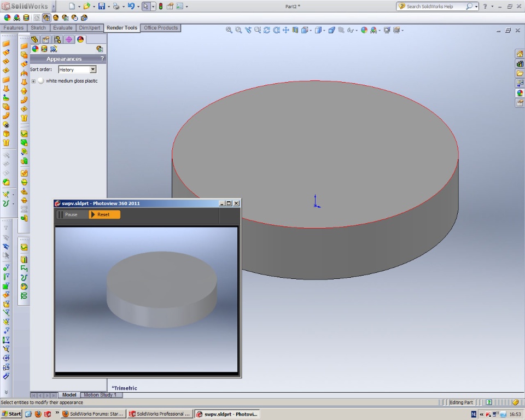Click the Edit Scene icon in Render Tools
The height and width of the screenshot is (420, 525).
(x=17, y=17)
